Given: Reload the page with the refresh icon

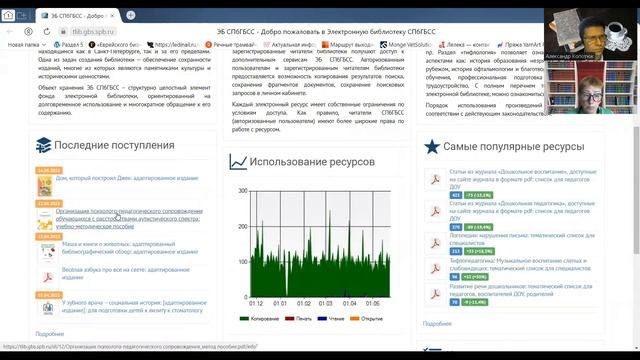Looking at the screenshot, I should coord(47,31).
